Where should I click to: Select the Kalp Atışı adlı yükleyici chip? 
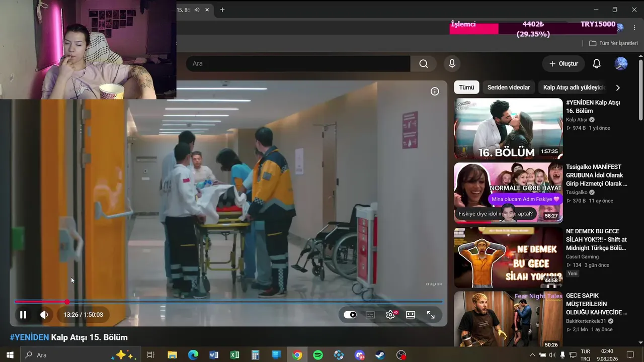click(574, 87)
